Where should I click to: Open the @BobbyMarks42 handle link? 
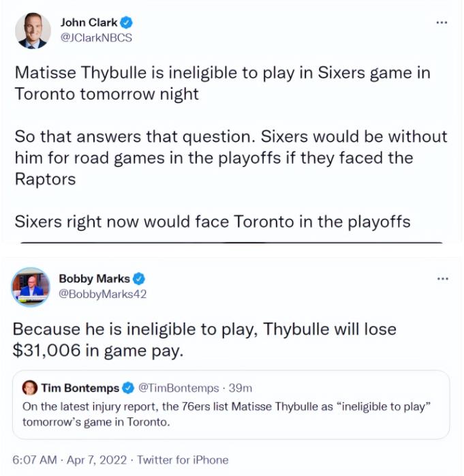(x=103, y=294)
